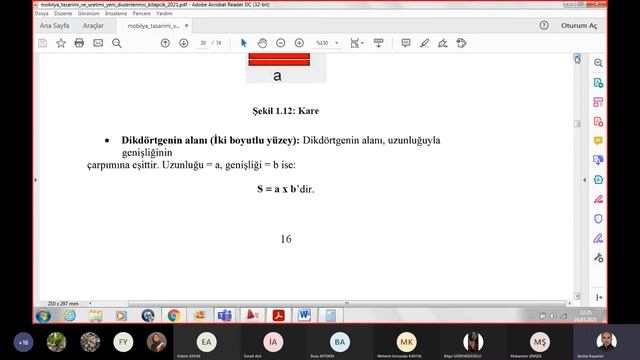This screenshot has height=360, width=640.
Task: Click the help question mark icon
Action: tap(544, 25)
